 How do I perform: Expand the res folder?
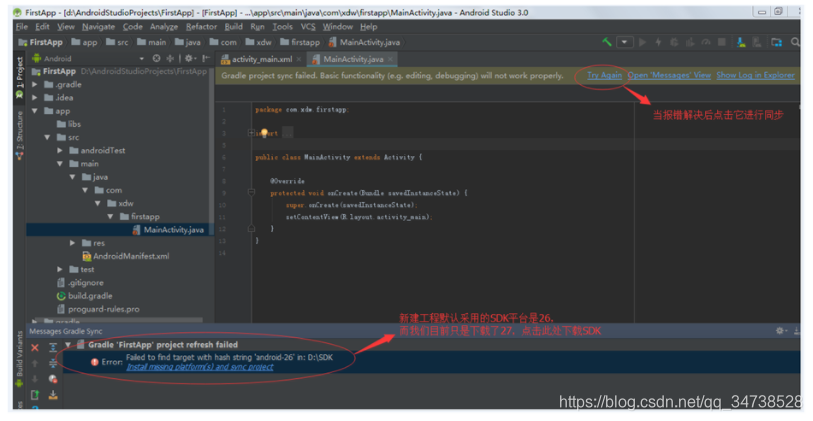coord(73,243)
